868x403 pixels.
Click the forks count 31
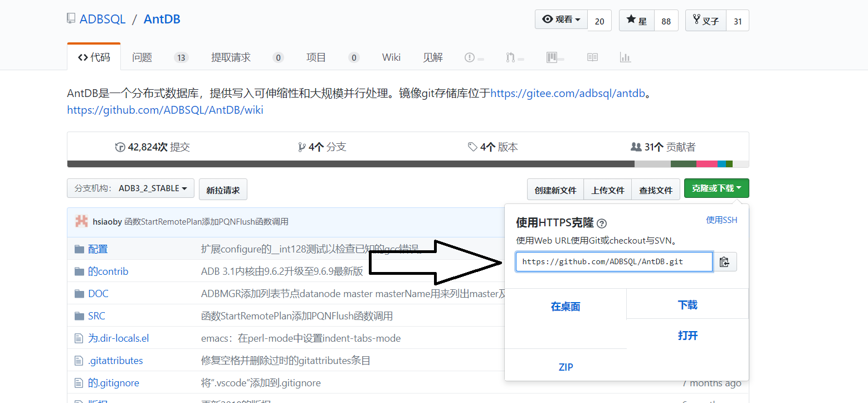click(x=738, y=21)
